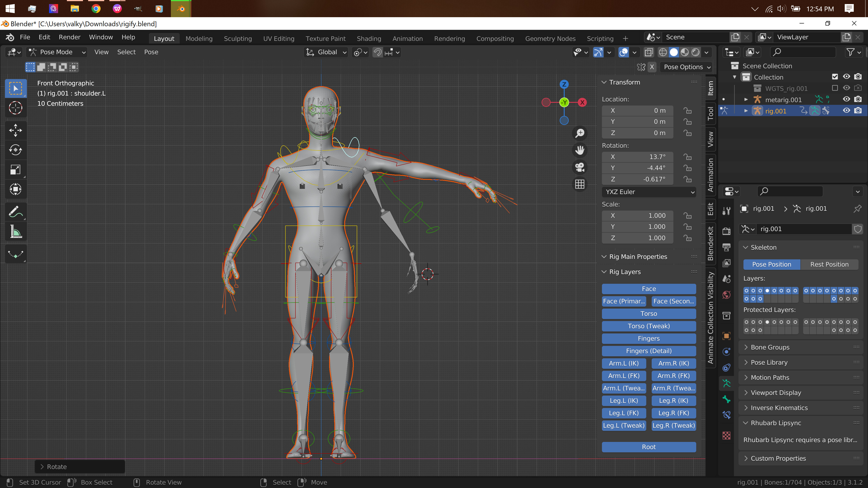The image size is (868, 488).
Task: Open the Render properties tab
Action: 726,231
